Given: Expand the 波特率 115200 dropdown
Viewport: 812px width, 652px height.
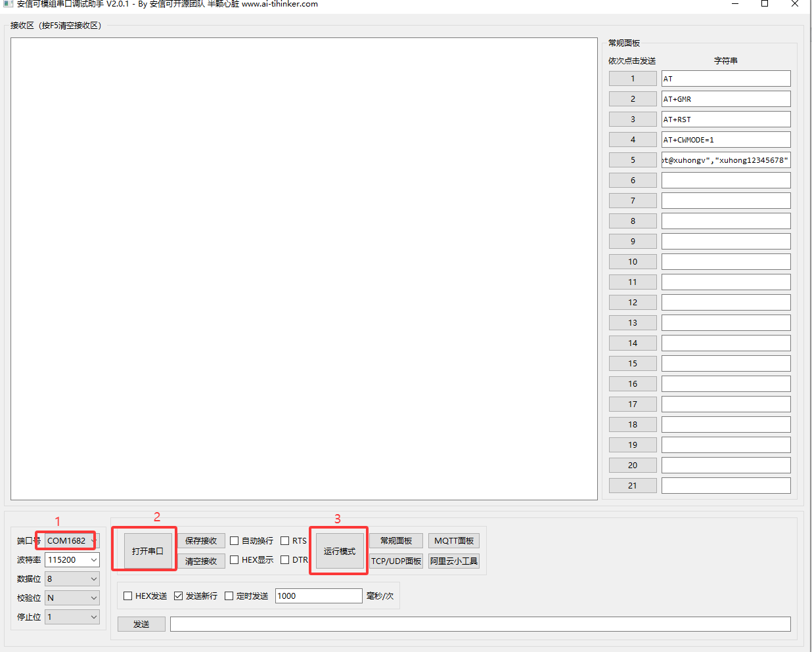Looking at the screenshot, I should pyautogui.click(x=93, y=559).
